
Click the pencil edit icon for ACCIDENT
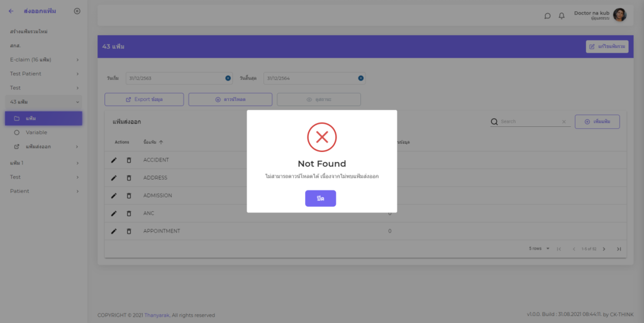[x=114, y=160]
